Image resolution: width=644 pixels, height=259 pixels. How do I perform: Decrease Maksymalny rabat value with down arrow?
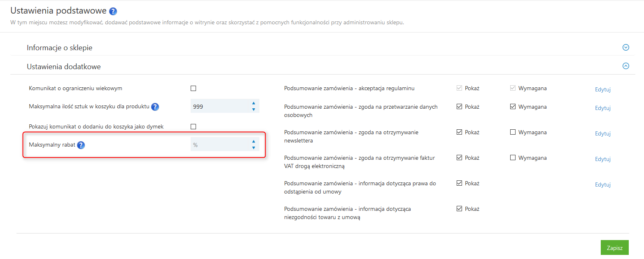click(x=254, y=147)
